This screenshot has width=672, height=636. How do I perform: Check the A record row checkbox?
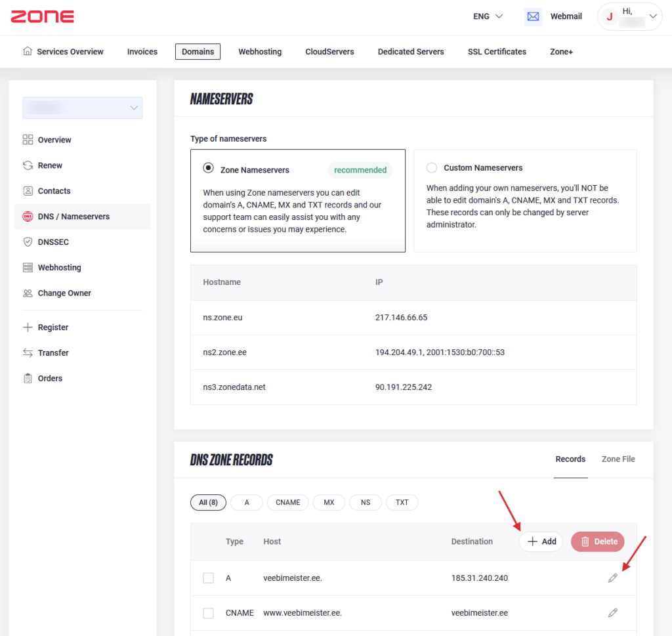tap(208, 578)
